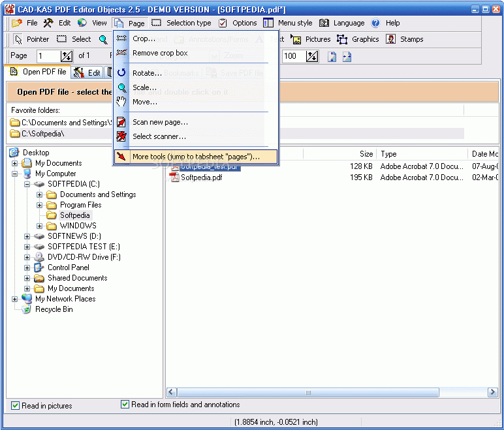Choose Remove crop box menu entry
Image resolution: width=504 pixels, height=430 pixels.
coord(196,53)
